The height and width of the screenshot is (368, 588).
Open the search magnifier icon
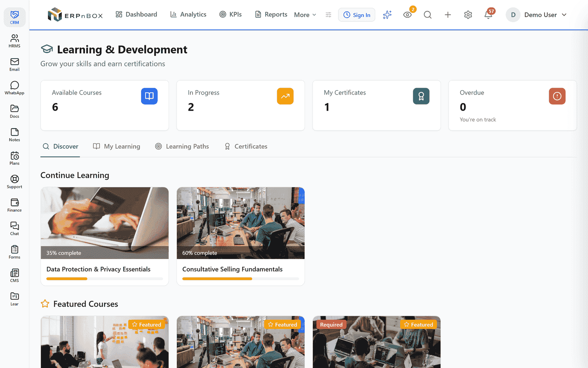427,15
